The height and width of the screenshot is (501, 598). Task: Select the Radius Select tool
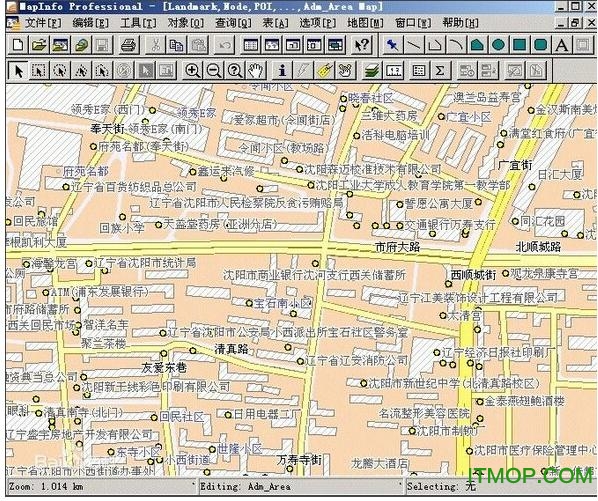[60, 71]
